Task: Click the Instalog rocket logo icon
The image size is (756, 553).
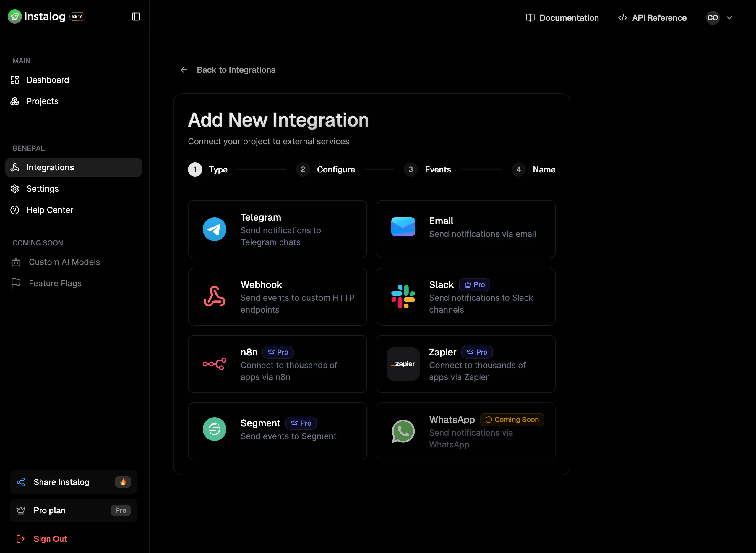Action: point(15,16)
